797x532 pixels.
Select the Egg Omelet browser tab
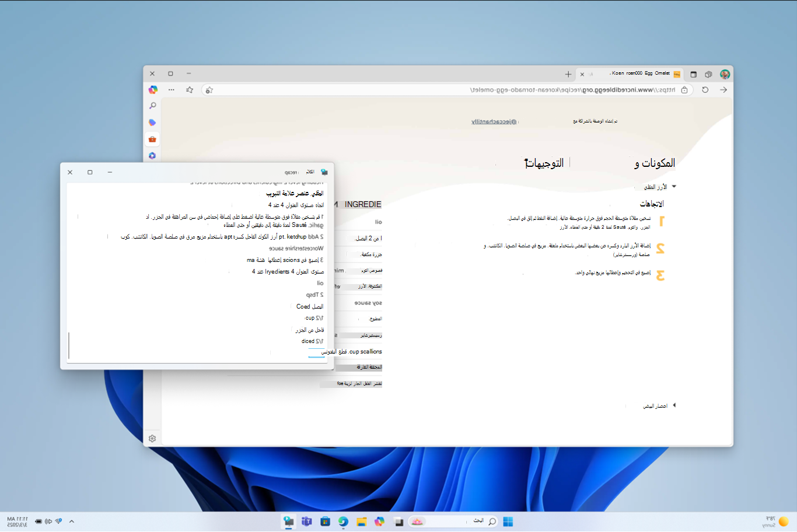click(x=630, y=74)
